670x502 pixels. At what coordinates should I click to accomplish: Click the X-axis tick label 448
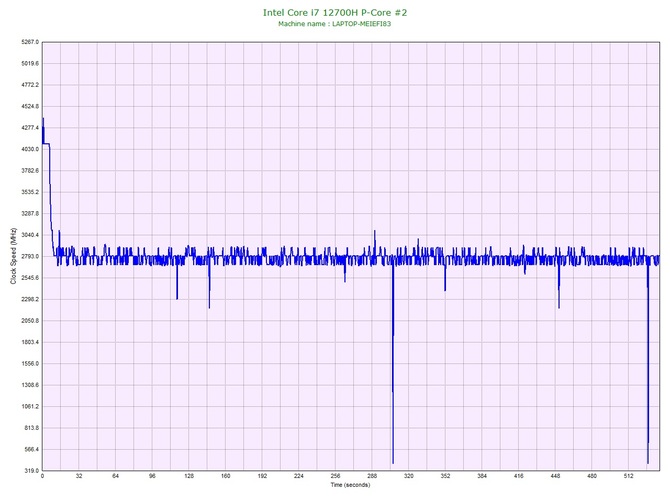tap(555, 476)
